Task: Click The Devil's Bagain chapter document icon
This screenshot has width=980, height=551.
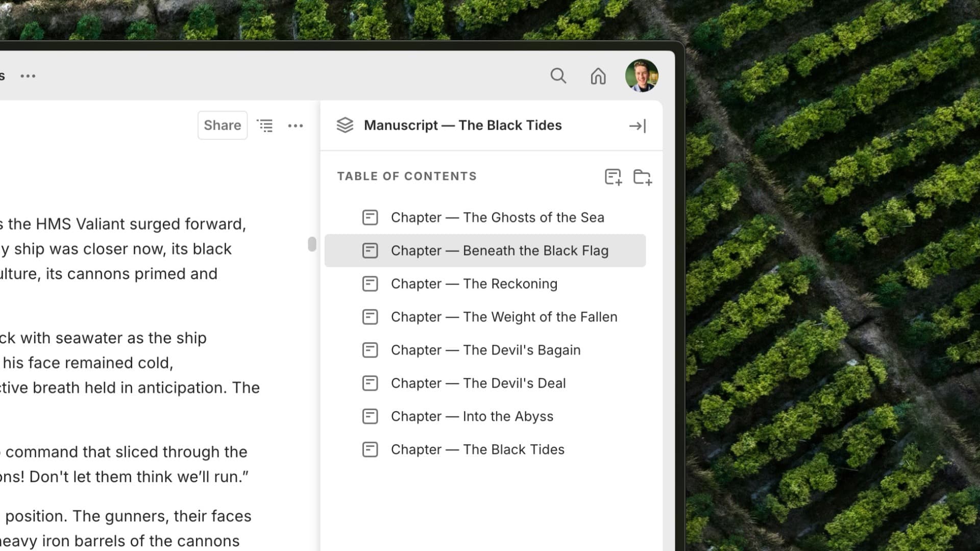Action: coord(370,350)
